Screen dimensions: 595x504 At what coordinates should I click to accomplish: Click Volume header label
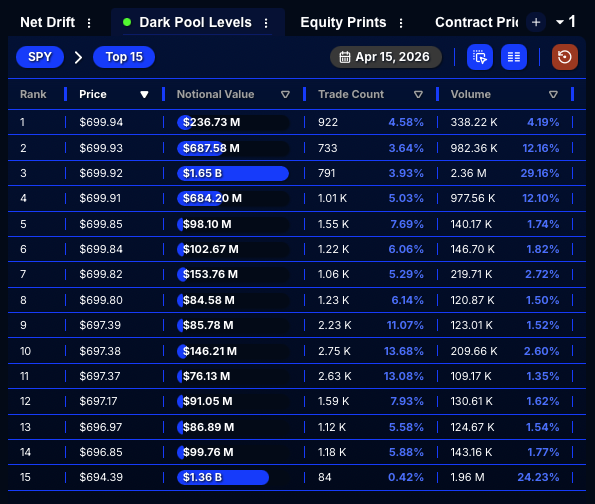tap(471, 94)
